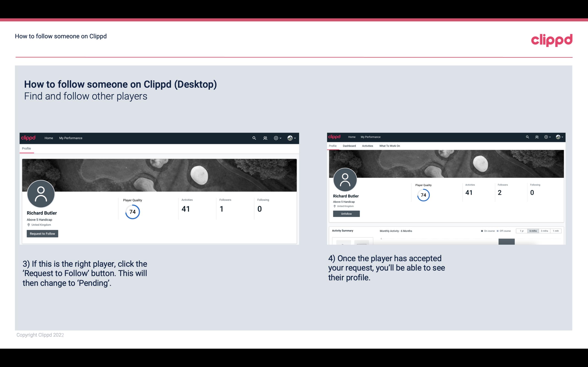Select the 'Activities' tab on right screen
The height and width of the screenshot is (367, 588).
[367, 146]
